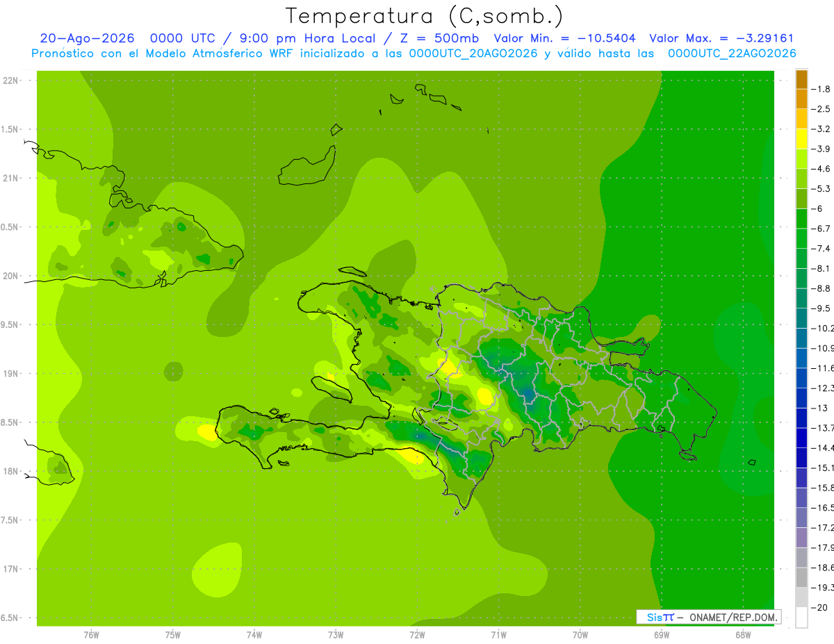Click the "ONAMET/REP.DOM." credit label

coord(734,617)
